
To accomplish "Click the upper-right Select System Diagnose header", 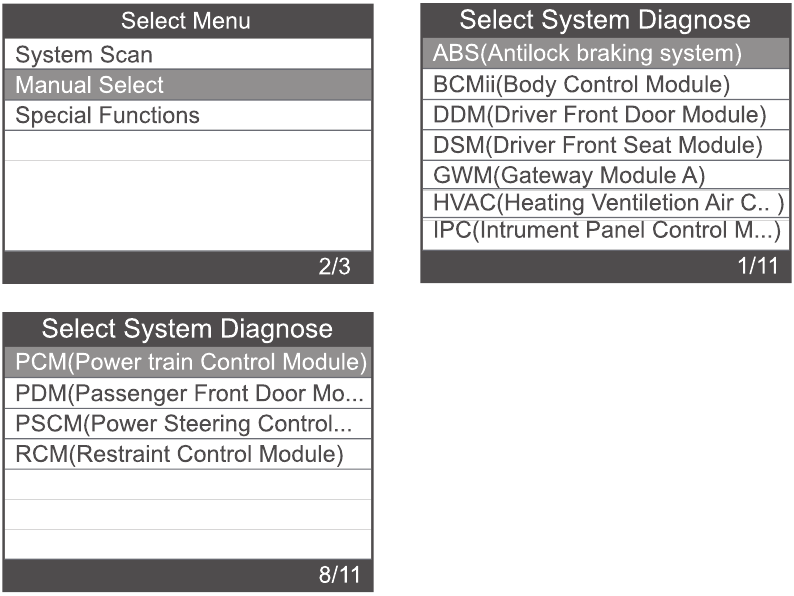I will (x=606, y=20).
